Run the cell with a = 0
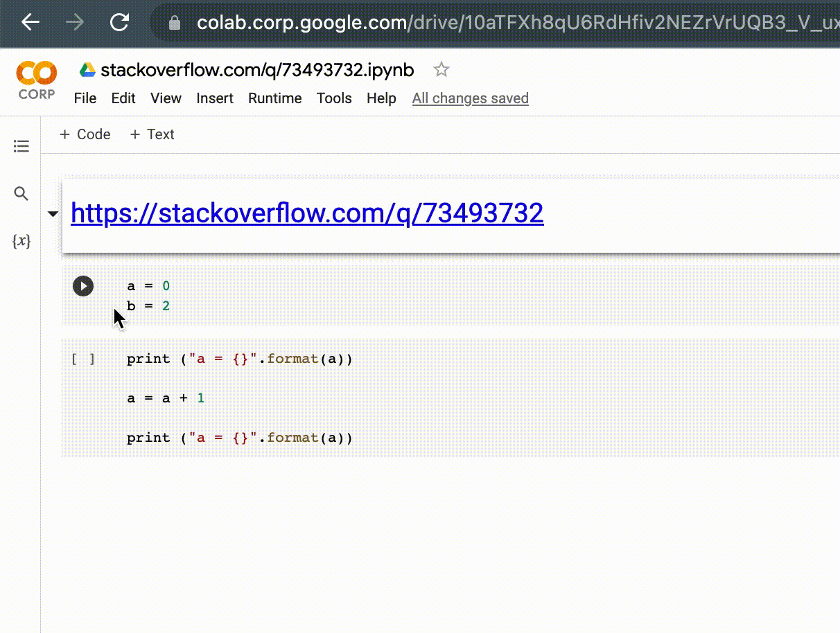 (83, 286)
